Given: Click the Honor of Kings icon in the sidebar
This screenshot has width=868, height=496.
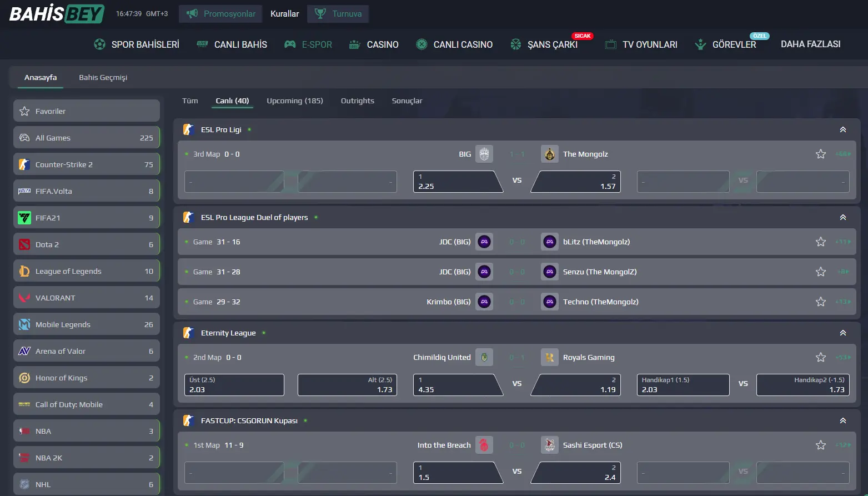Looking at the screenshot, I should 24,378.
